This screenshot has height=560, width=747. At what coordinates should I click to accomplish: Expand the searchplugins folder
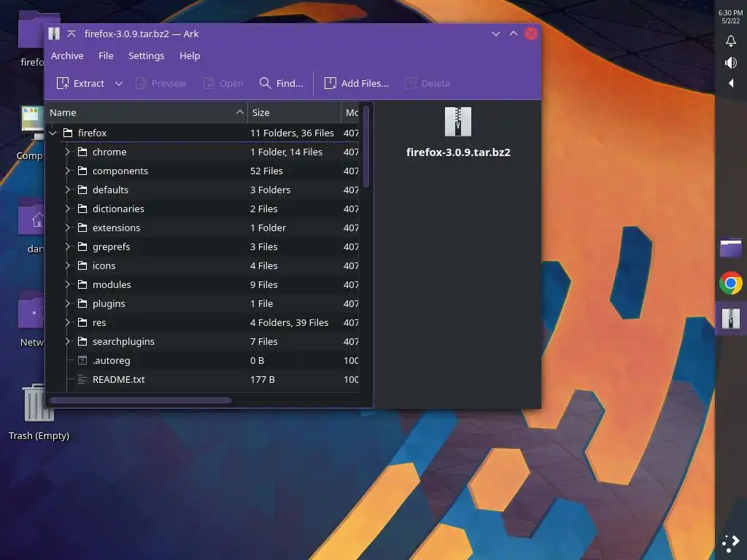[x=68, y=341]
